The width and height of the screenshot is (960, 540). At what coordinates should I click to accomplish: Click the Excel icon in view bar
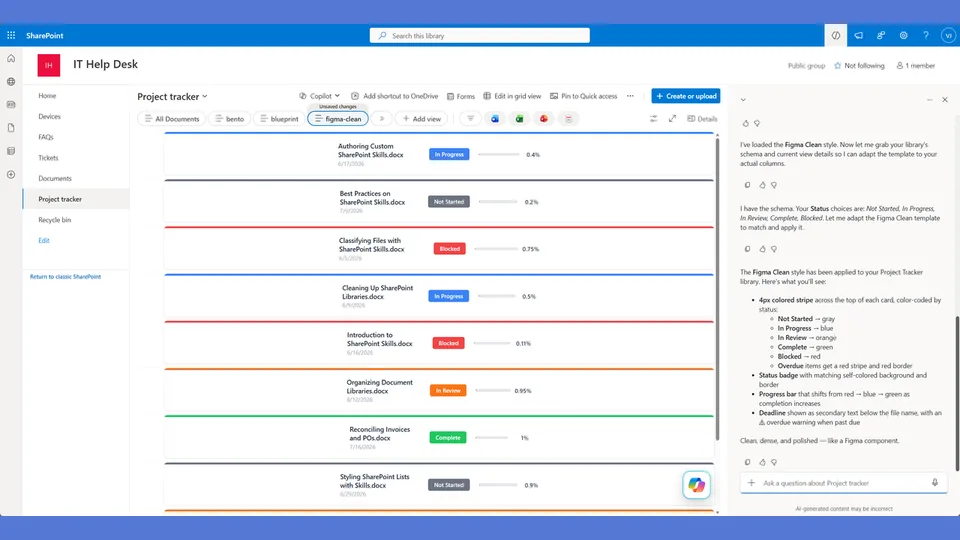519,119
